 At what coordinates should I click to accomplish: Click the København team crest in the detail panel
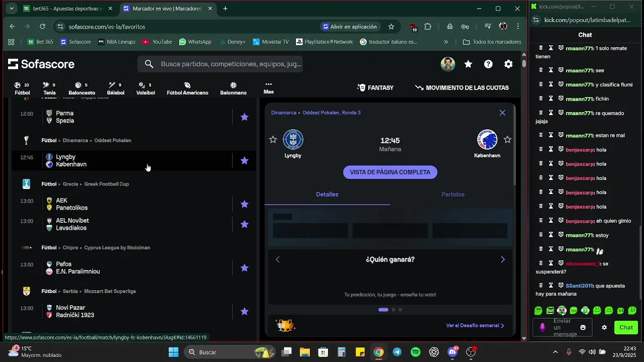click(487, 140)
